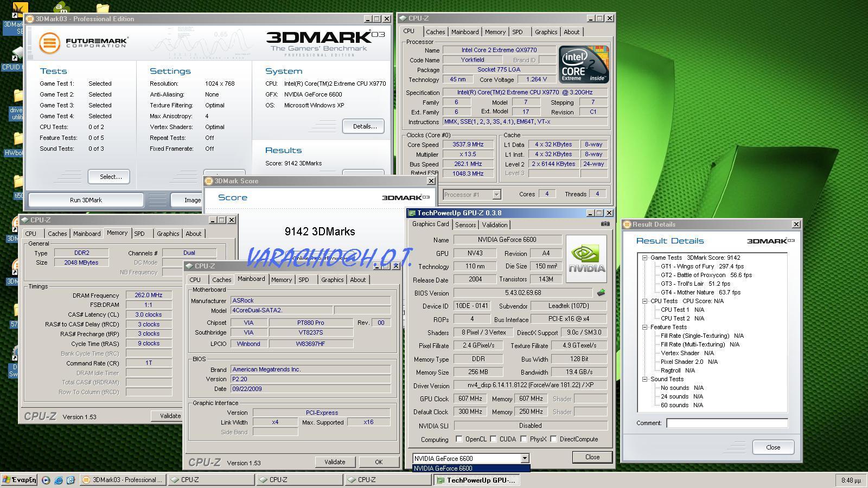868x488 pixels.
Task: Open Internet Explorer from quick launch
Action: click(x=58, y=480)
